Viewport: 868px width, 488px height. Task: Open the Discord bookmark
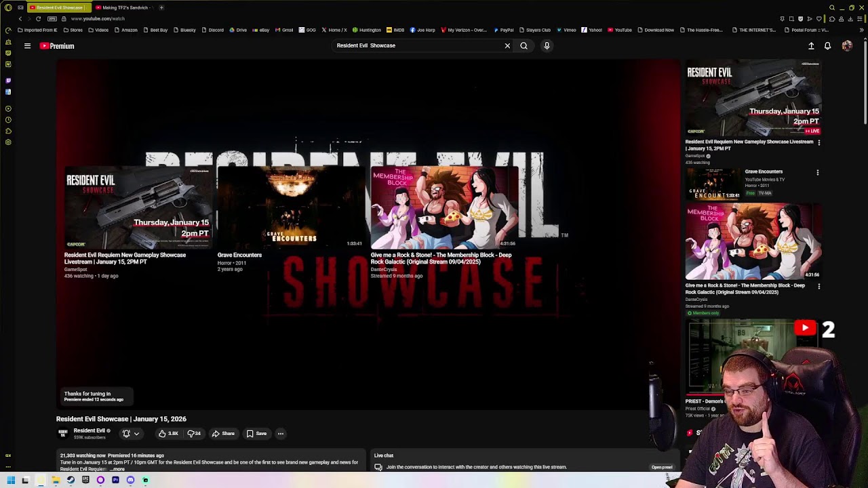pos(213,30)
